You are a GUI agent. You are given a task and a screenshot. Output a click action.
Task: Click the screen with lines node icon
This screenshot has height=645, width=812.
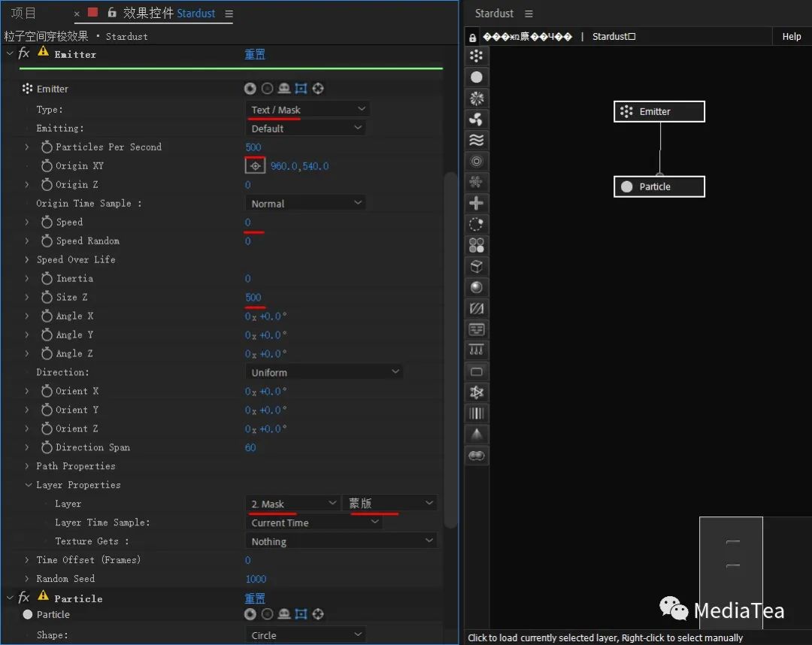(477, 330)
